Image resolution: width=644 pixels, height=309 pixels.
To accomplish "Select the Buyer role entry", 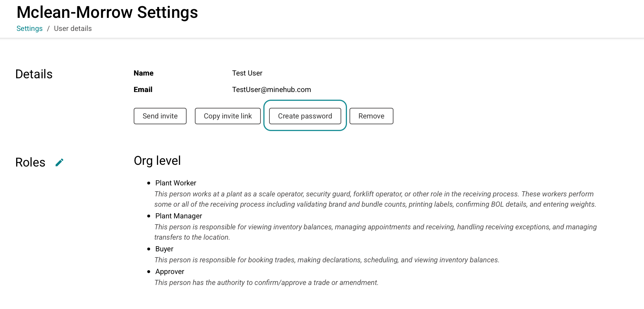I will [x=164, y=249].
